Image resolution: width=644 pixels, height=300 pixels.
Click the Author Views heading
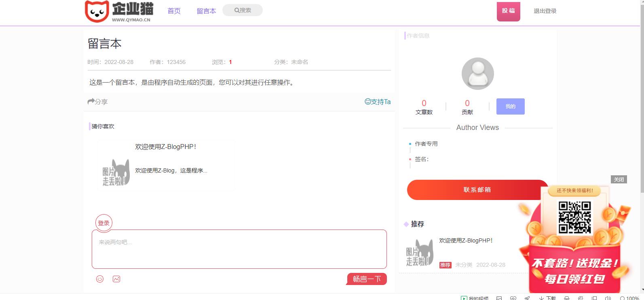477,128
